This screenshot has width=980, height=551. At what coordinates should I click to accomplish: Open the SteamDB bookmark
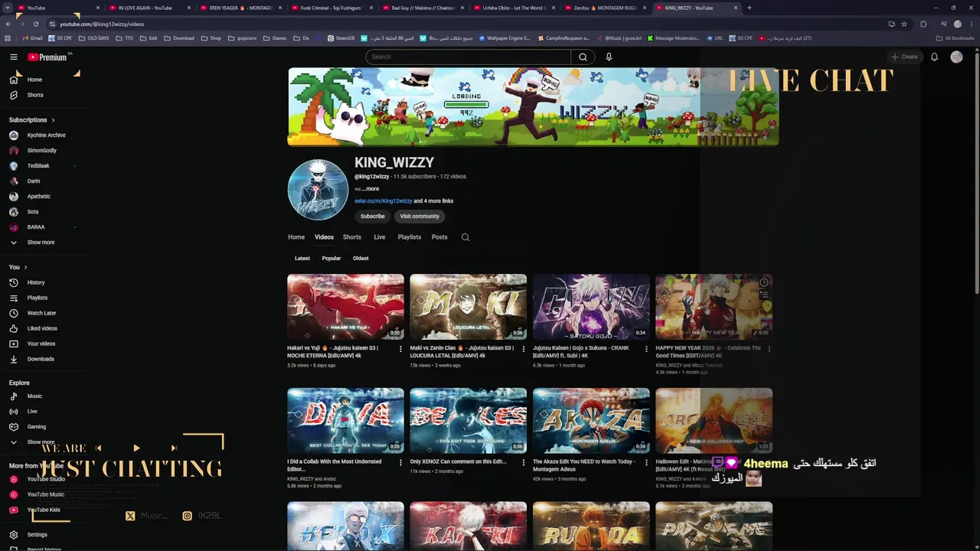(341, 38)
